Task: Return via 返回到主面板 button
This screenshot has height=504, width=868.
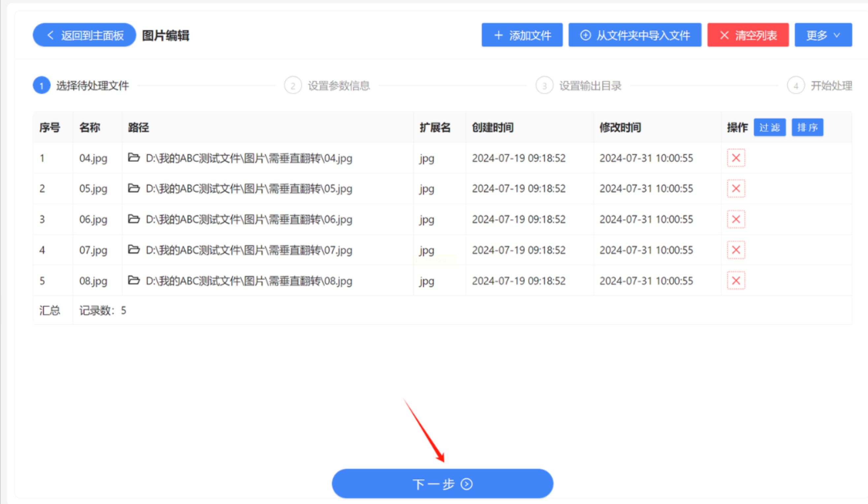Action: tap(84, 35)
